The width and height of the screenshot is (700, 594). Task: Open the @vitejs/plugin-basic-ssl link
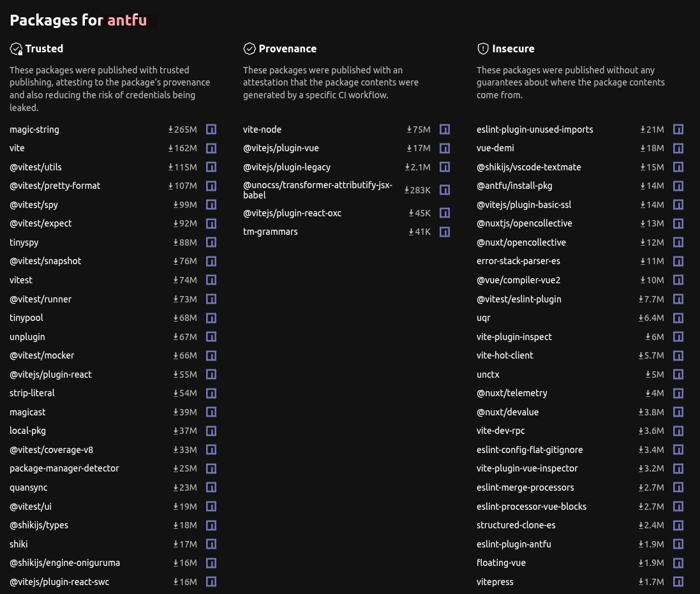click(x=524, y=205)
